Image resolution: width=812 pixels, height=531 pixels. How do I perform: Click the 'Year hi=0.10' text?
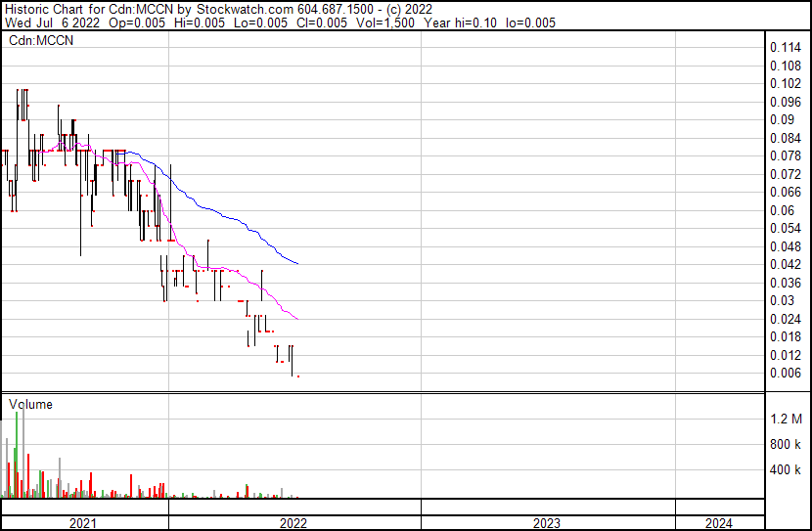[x=460, y=22]
